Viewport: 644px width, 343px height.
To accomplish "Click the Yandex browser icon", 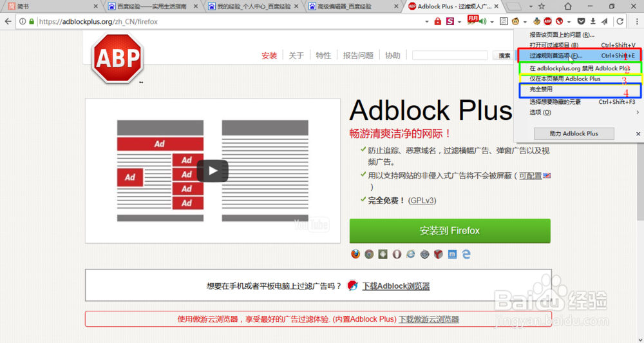I will 438,254.
